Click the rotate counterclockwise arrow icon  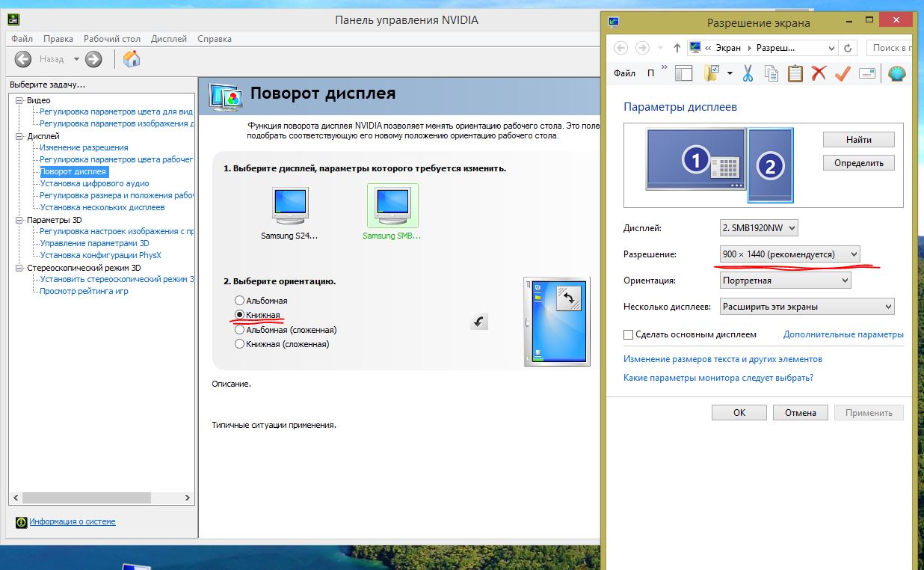(x=479, y=322)
